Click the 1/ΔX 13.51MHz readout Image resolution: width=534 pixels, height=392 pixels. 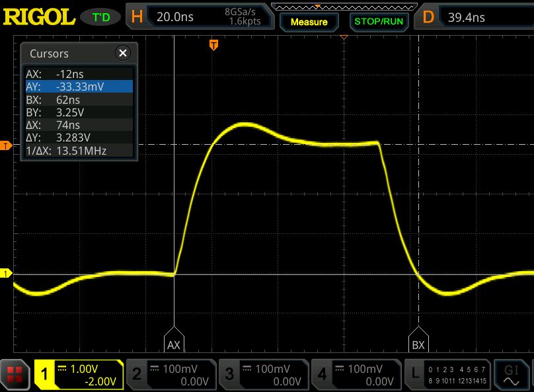coord(79,151)
